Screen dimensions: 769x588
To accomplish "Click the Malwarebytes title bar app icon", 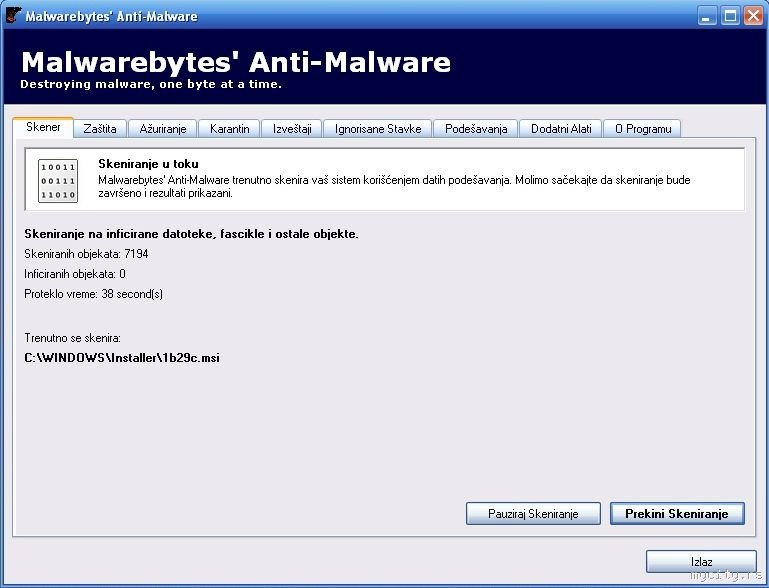I will click(14, 15).
